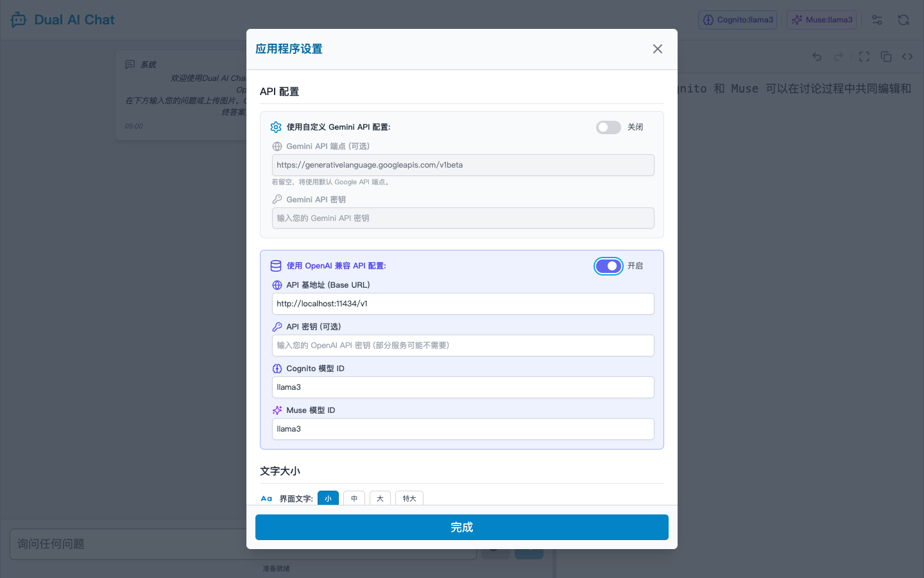Click the refresh icon in header

[x=903, y=20]
